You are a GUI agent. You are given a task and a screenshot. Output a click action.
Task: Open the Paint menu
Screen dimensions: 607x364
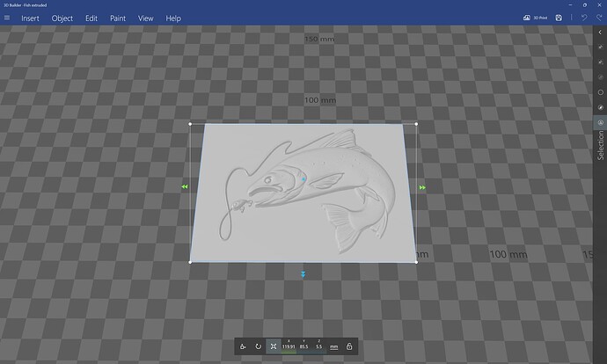(x=118, y=18)
